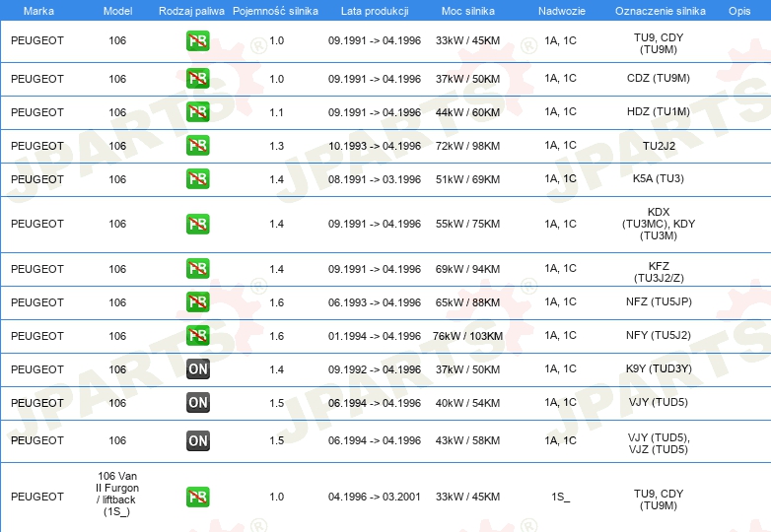Select the CDZ (TU9M) engine code

pyautogui.click(x=659, y=78)
